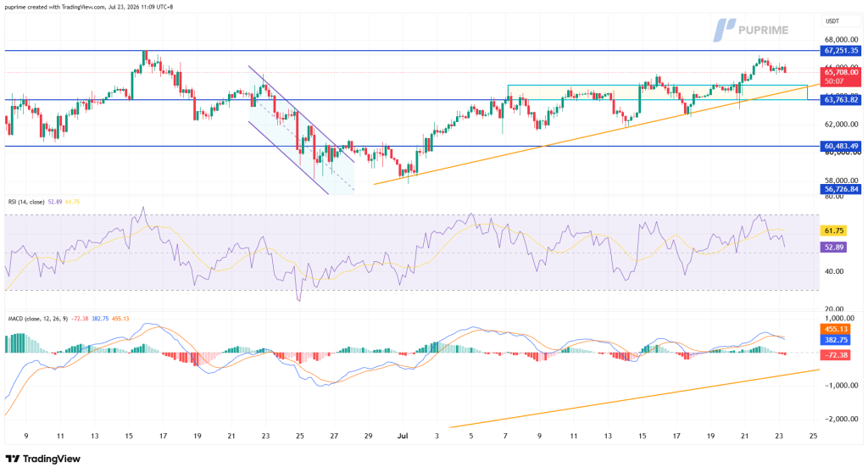868x473 pixels.
Task: Select the 56,726.84 price tag
Action: pos(841,189)
